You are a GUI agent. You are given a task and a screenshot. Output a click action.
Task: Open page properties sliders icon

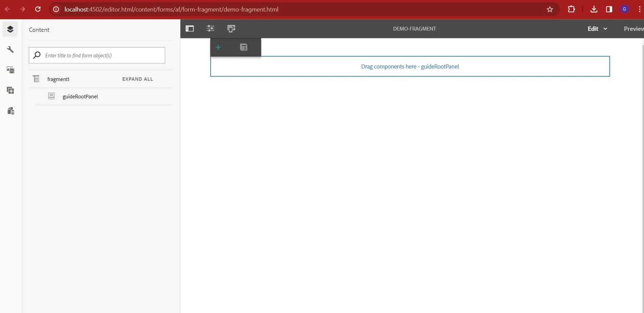click(x=210, y=28)
